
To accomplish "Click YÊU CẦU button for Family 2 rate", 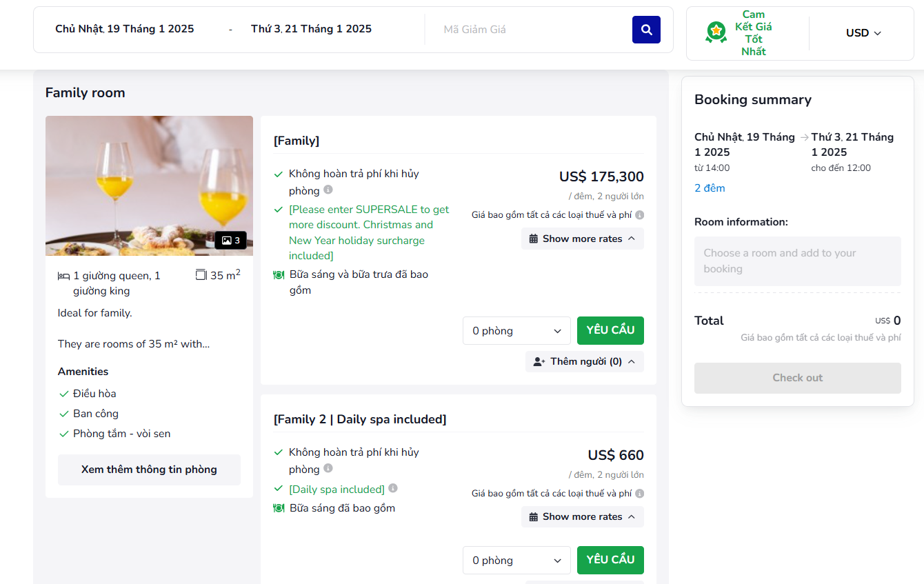I will pyautogui.click(x=610, y=560).
